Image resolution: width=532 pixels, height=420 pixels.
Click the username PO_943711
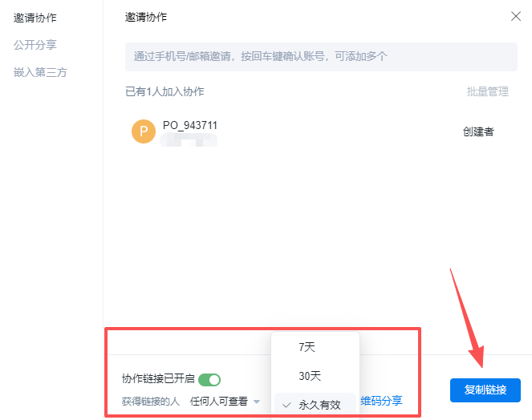click(x=189, y=125)
